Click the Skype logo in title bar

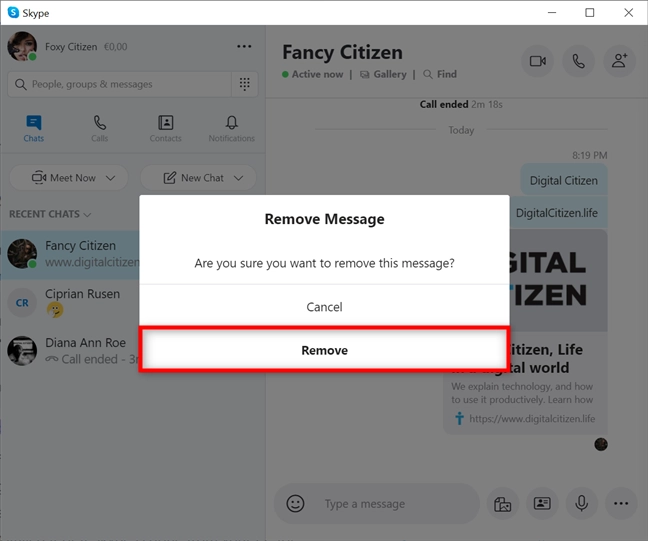point(13,13)
